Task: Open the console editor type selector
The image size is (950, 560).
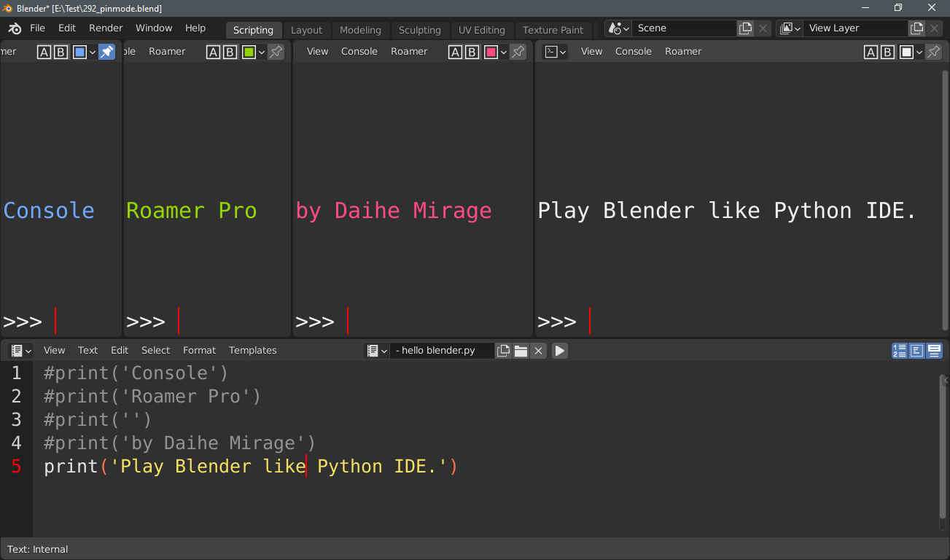Action: pos(556,52)
